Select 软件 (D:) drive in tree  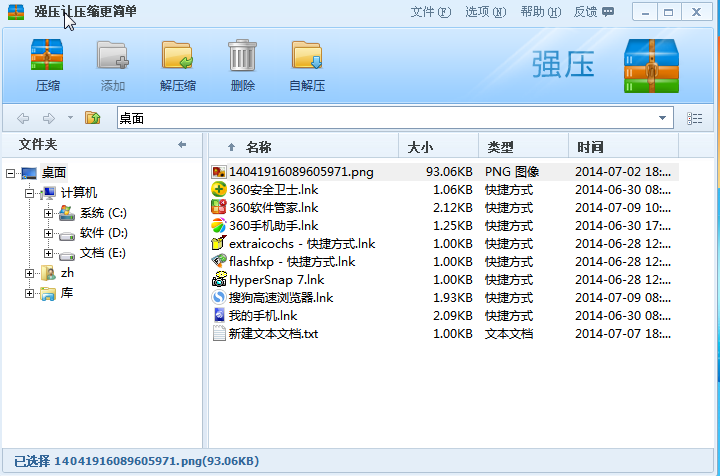pyautogui.click(x=103, y=233)
